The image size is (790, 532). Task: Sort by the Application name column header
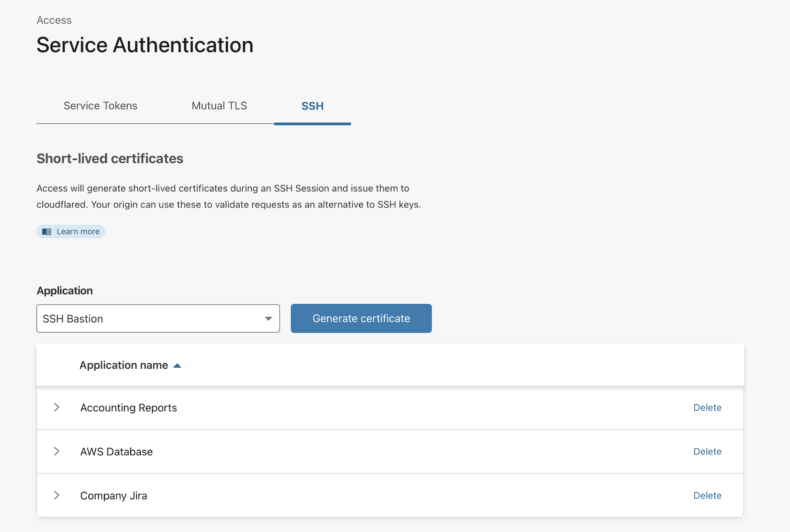point(123,365)
